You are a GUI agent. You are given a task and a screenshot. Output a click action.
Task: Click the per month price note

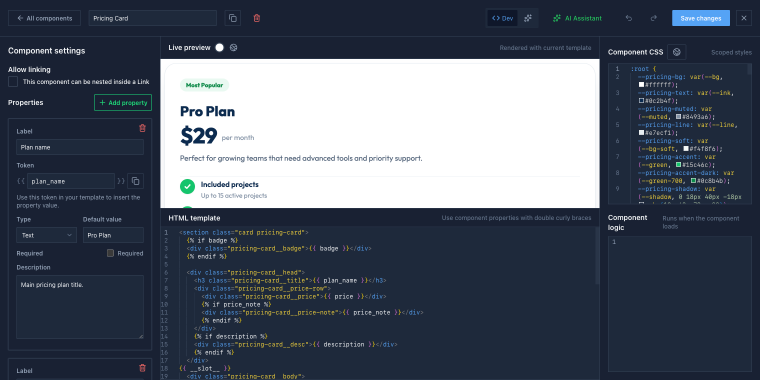[238, 138]
